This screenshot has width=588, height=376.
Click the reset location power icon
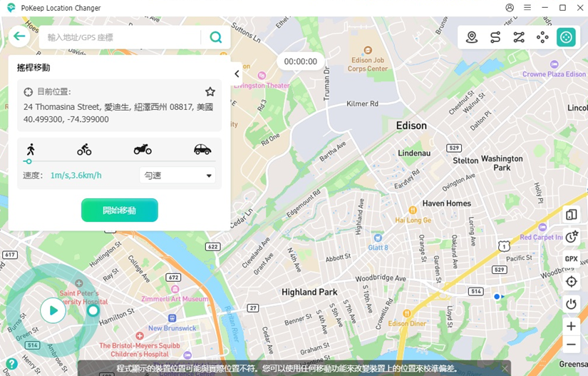[571, 304]
